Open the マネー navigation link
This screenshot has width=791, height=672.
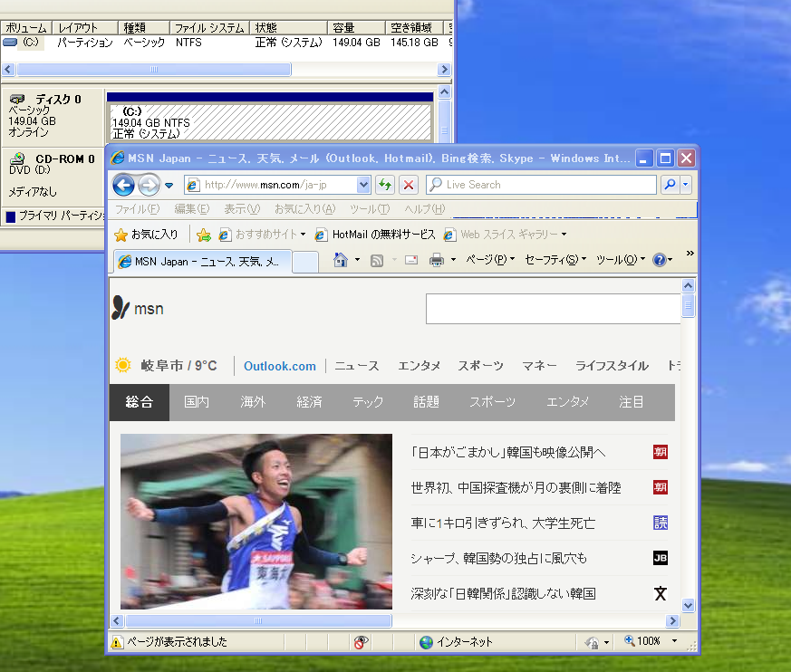539,366
